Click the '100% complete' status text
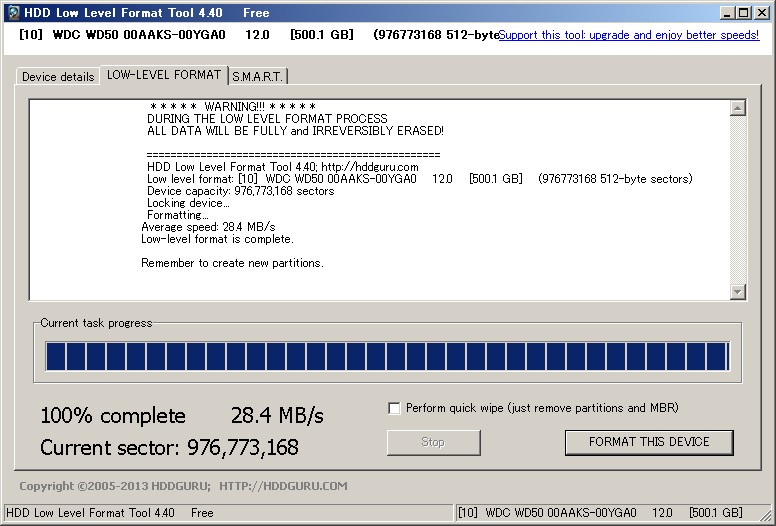Screen dimensions: 776x526 (113, 416)
